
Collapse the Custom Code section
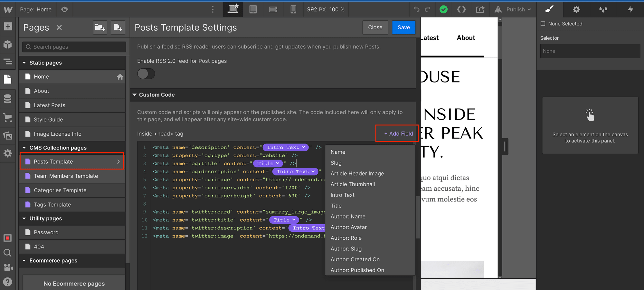[x=135, y=95]
